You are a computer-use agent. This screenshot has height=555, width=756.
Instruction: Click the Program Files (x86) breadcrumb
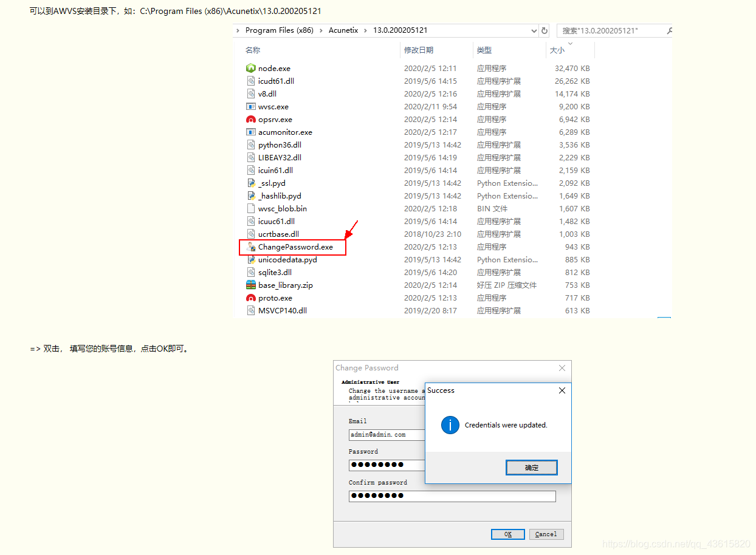280,30
